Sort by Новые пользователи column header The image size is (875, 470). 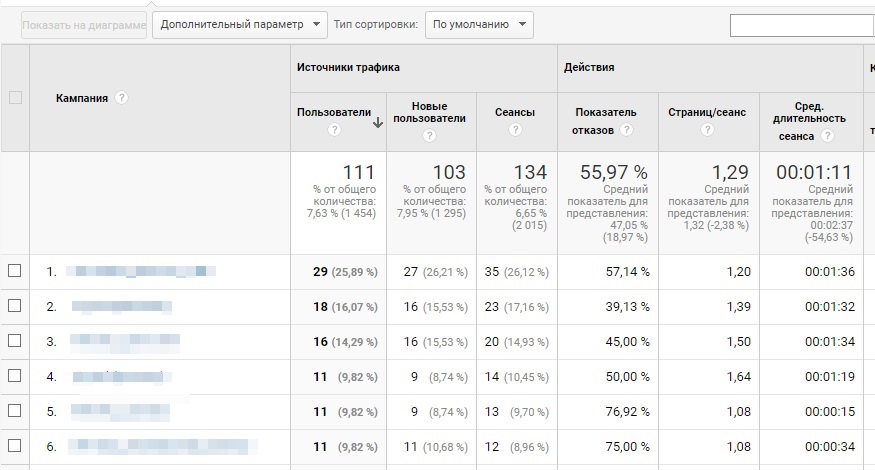[x=429, y=112]
